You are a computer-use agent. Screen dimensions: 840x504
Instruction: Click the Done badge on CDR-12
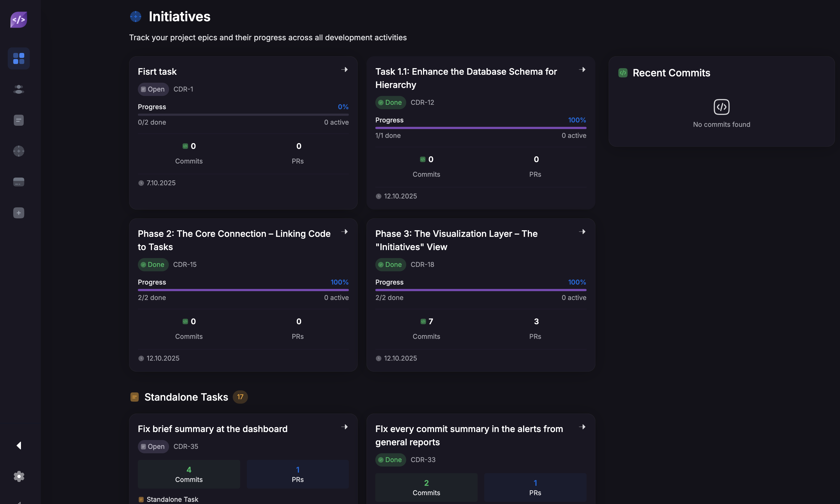pyautogui.click(x=390, y=103)
